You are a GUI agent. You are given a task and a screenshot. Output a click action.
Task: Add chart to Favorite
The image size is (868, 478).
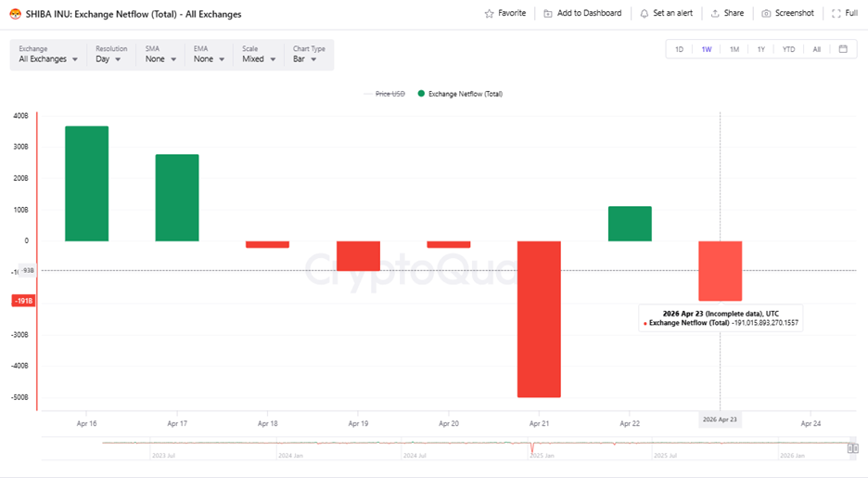point(505,13)
